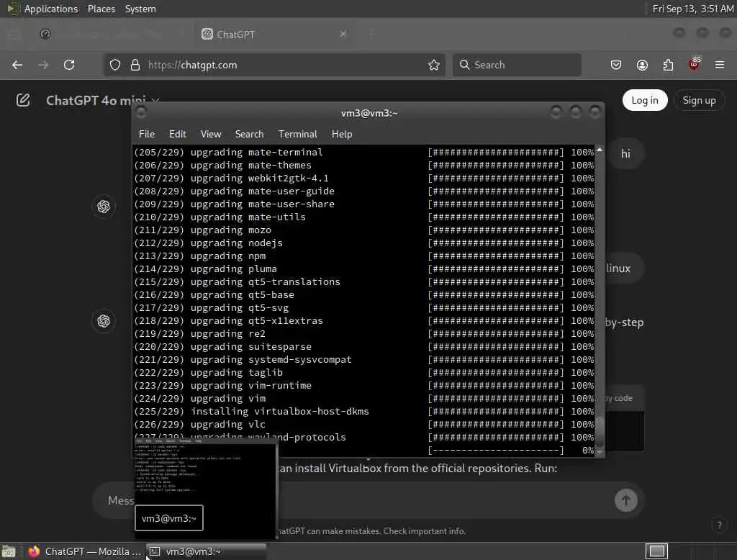The height and width of the screenshot is (560, 737).
Task: Click the vm3@vm3:~ terminal title bar
Action: click(x=369, y=113)
